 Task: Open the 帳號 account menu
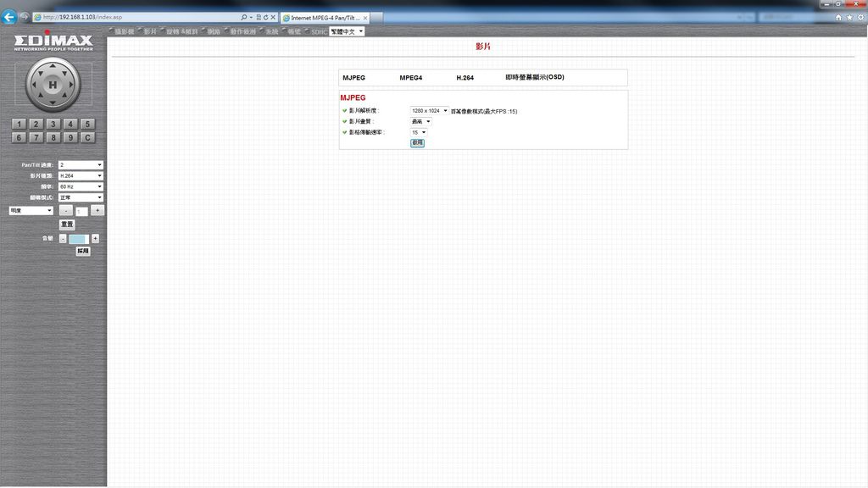click(294, 31)
